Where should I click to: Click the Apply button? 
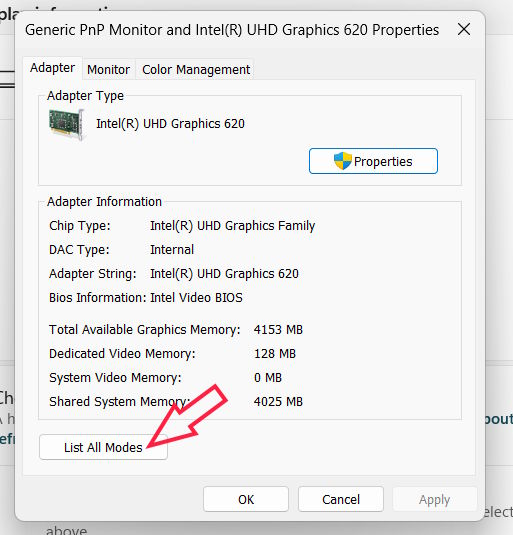[x=435, y=499]
